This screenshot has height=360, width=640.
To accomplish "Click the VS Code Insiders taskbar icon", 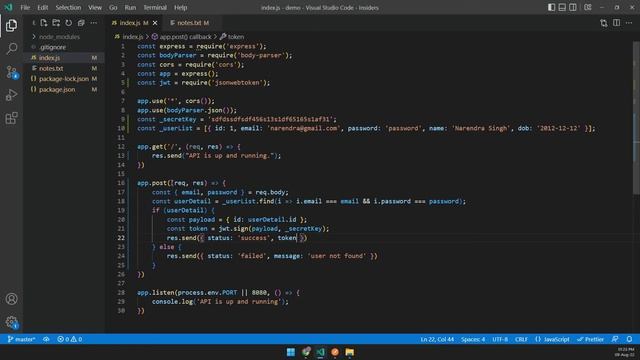I will pyautogui.click(x=320, y=352).
